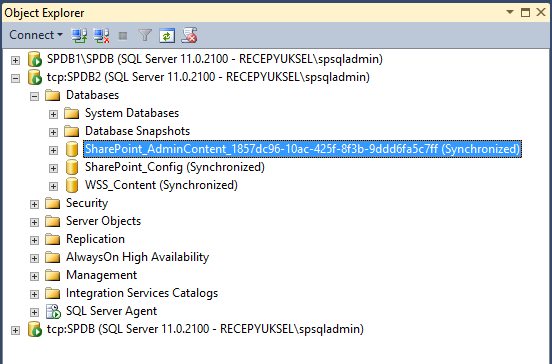The height and width of the screenshot is (364, 552).
Task: Select the Server Objects label
Action: coord(104,221)
